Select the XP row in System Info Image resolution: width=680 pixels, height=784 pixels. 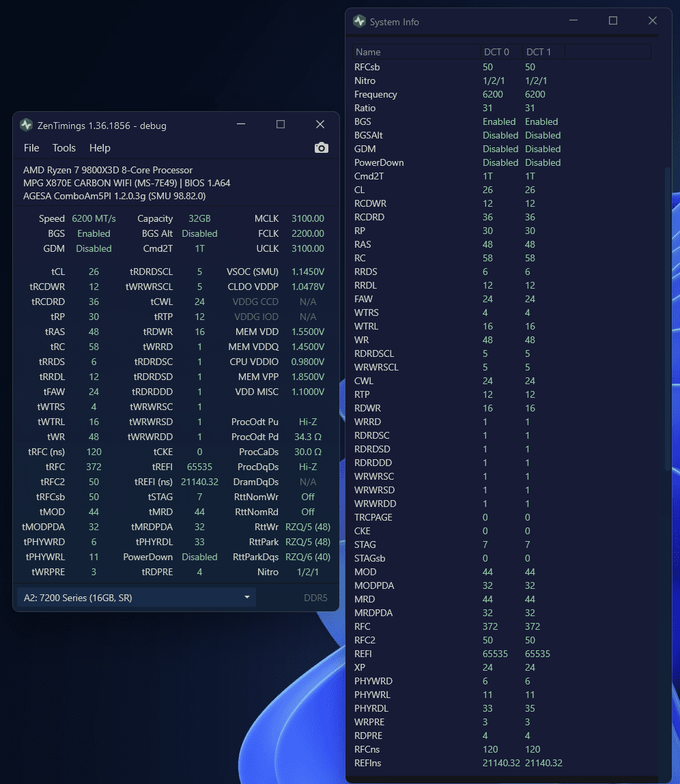pyautogui.click(x=502, y=667)
